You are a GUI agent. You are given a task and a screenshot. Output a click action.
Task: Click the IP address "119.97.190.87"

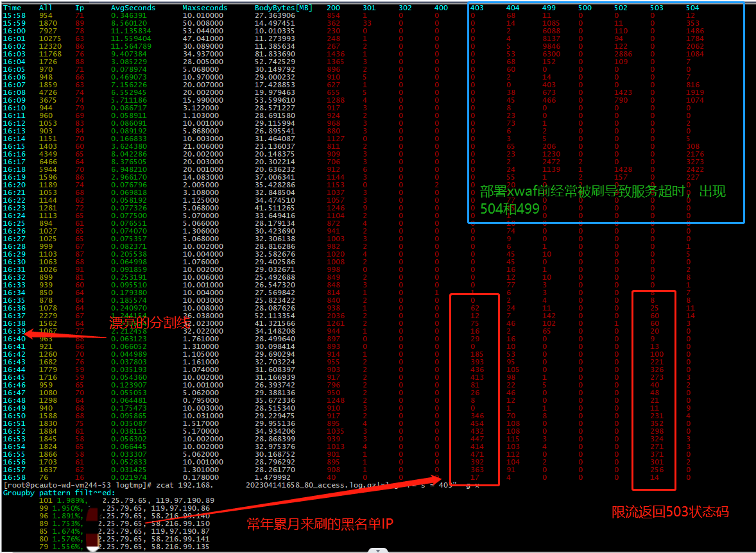coord(181,531)
